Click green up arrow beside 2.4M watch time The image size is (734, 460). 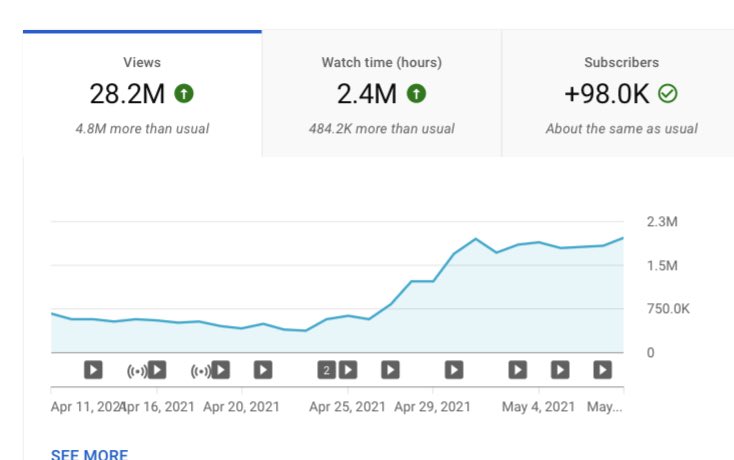tap(416, 94)
